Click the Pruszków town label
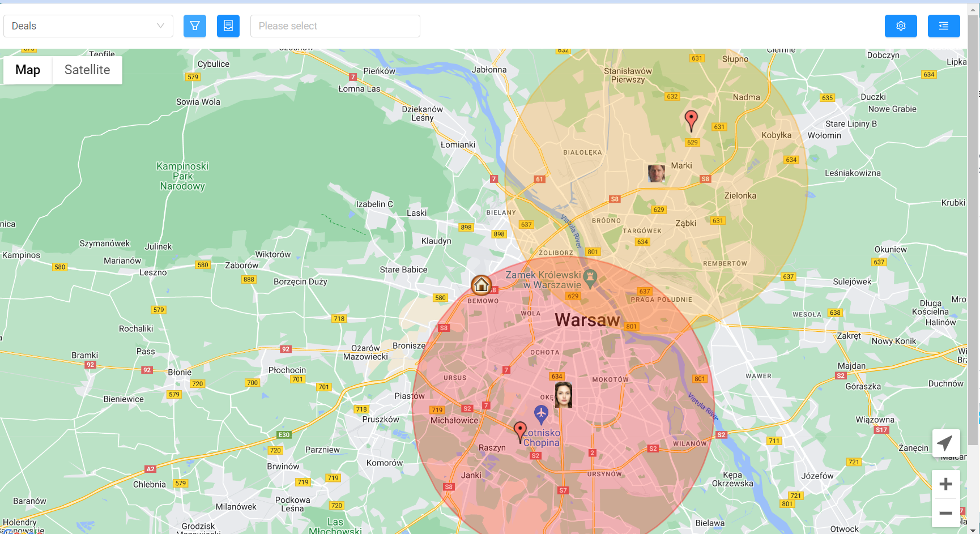This screenshot has height=534, width=980. coord(381,420)
